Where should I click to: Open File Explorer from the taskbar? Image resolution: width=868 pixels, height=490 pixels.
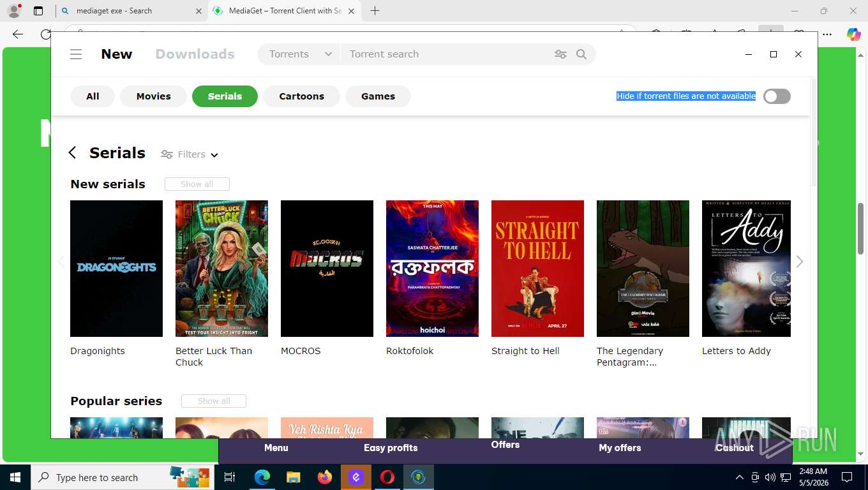click(x=293, y=477)
